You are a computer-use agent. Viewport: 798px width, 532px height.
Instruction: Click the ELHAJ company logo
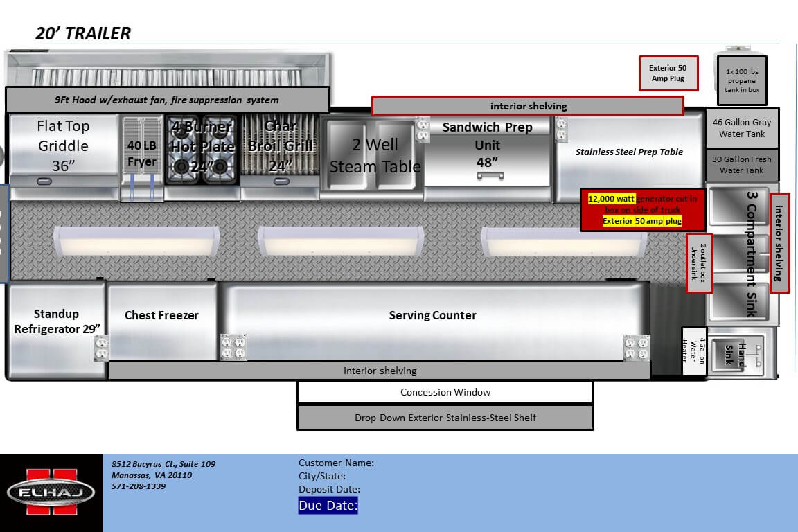(51, 493)
